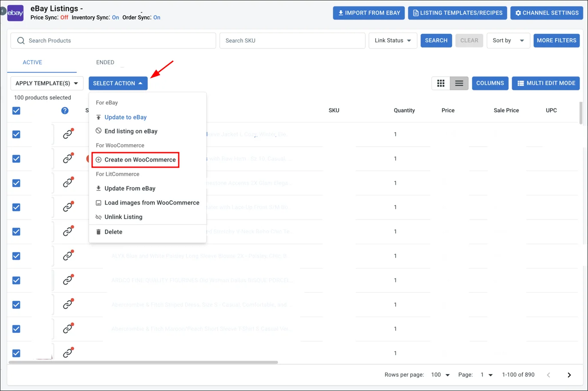The width and height of the screenshot is (588, 391).
Task: Open the Apply Template(s) dropdown
Action: (47, 83)
